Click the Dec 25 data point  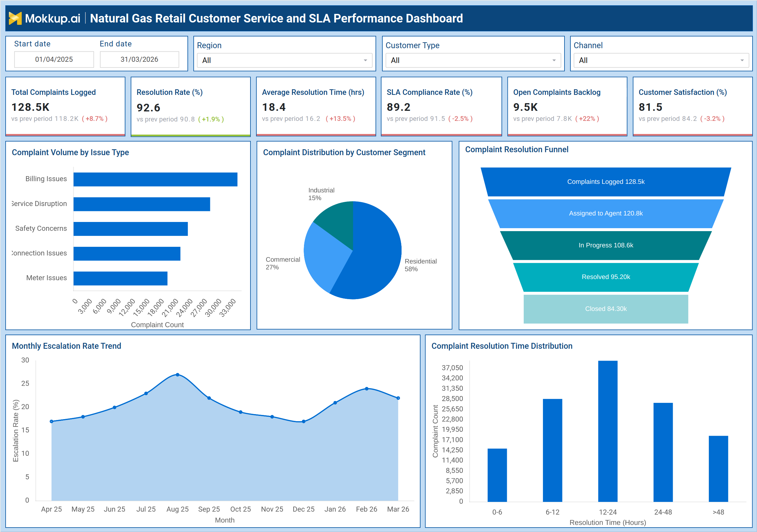[x=304, y=421]
